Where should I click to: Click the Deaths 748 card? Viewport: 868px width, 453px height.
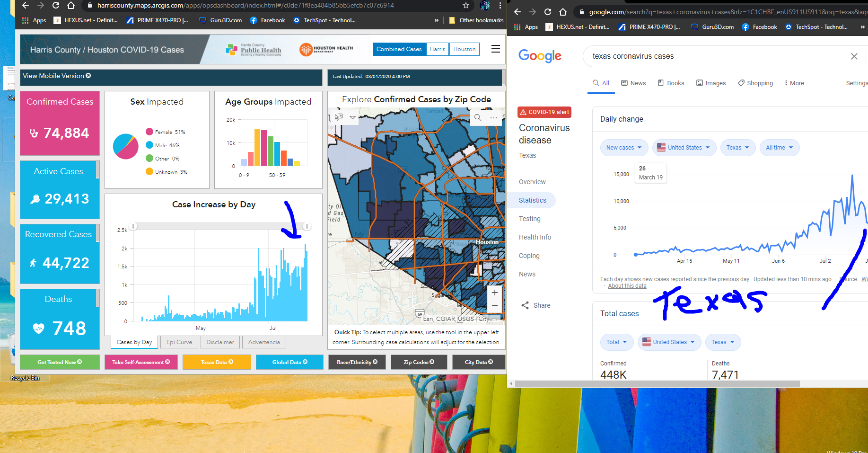tap(60, 319)
